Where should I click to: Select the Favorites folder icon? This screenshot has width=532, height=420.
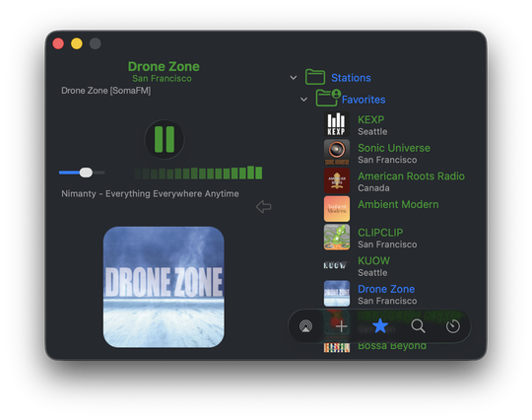328,99
